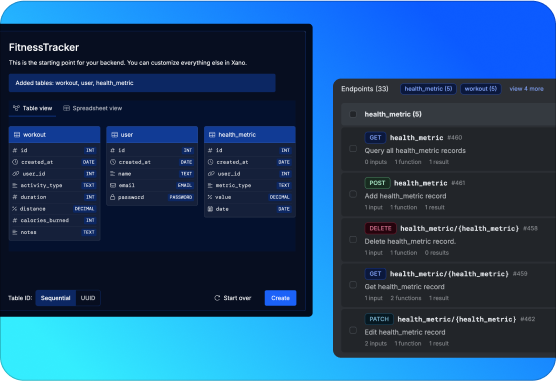Click lock icon beside user password
Image resolution: width=556 pixels, height=381 pixels.
[x=112, y=197]
